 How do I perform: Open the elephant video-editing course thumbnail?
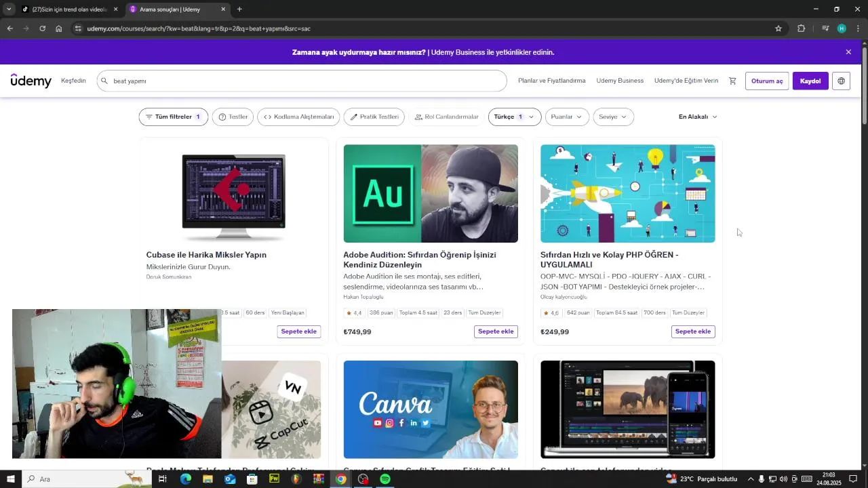coord(627,409)
